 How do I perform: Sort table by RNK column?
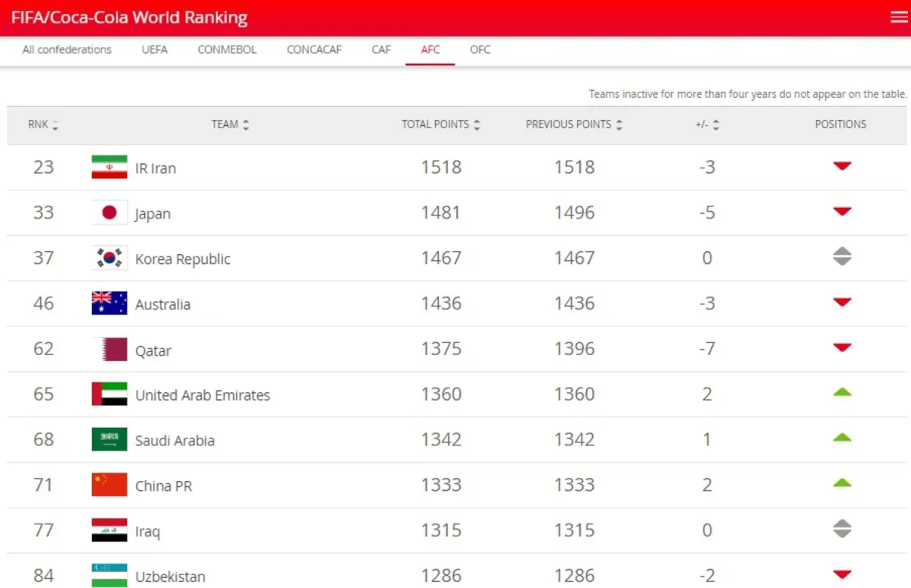[43, 124]
